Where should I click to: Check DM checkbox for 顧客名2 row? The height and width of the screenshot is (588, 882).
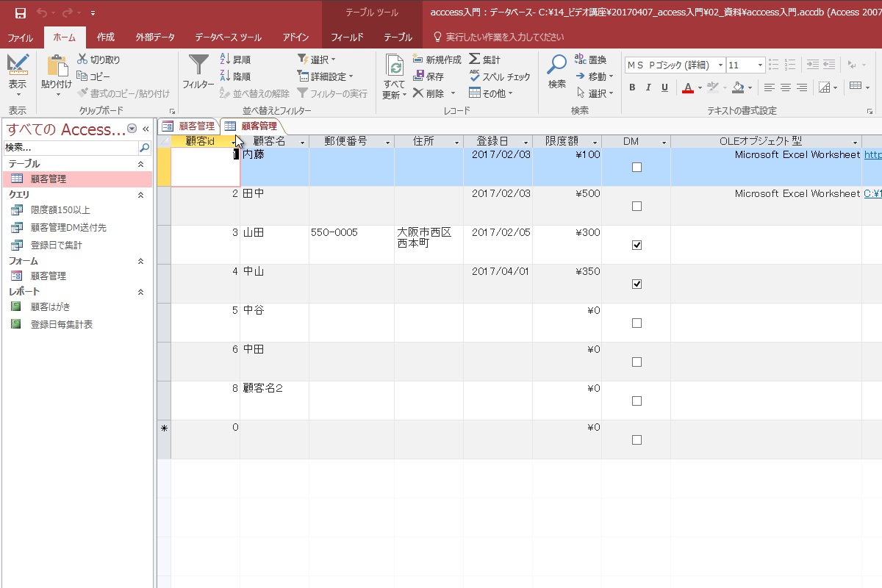[637, 401]
